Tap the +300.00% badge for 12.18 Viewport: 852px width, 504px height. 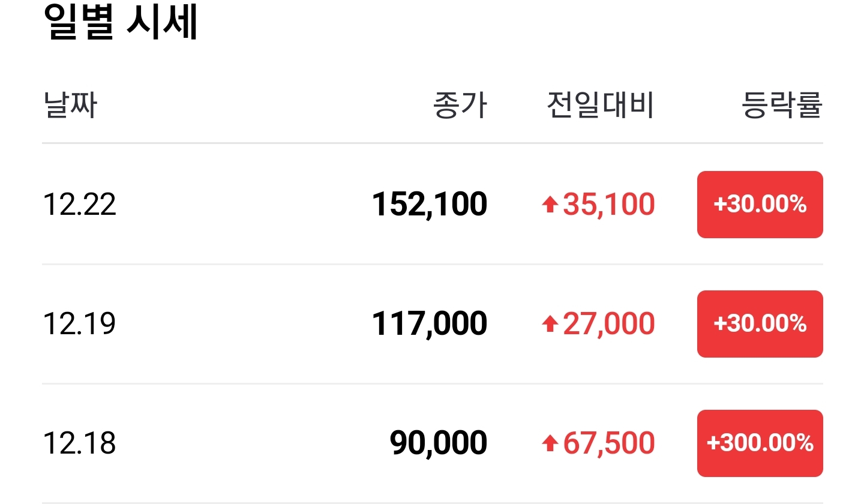[760, 443]
